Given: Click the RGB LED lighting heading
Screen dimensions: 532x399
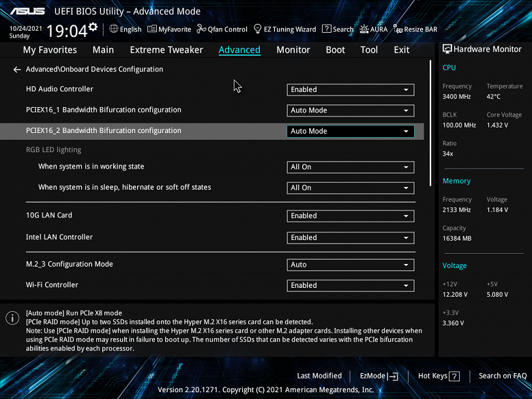Looking at the screenshot, I should [x=54, y=150].
